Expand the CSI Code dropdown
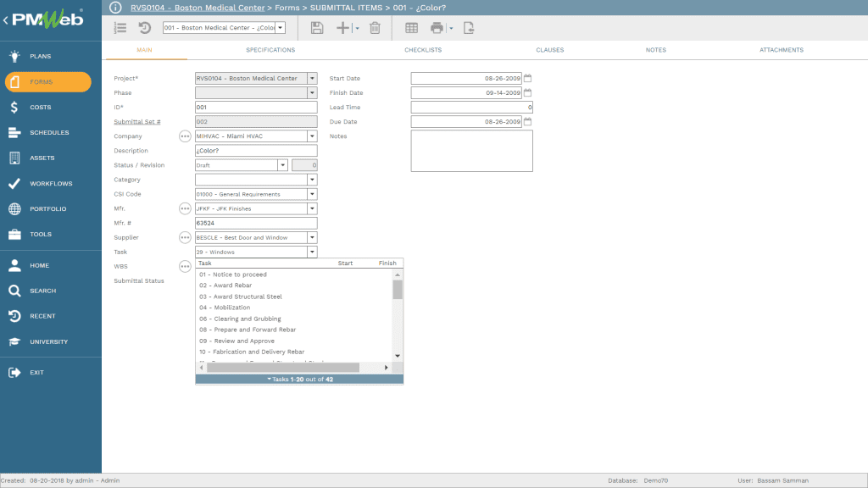This screenshot has height=488, width=868. coord(312,194)
